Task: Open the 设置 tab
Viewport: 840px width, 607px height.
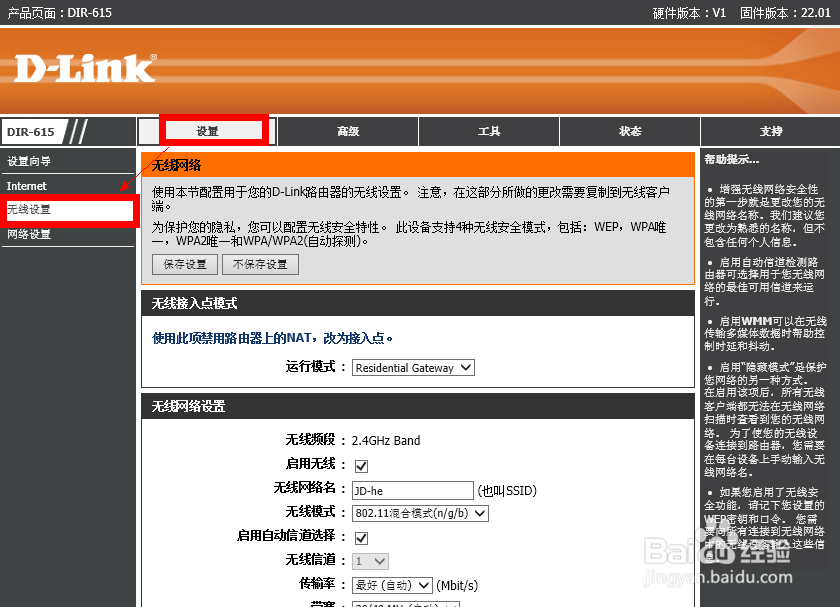Action: tap(208, 131)
